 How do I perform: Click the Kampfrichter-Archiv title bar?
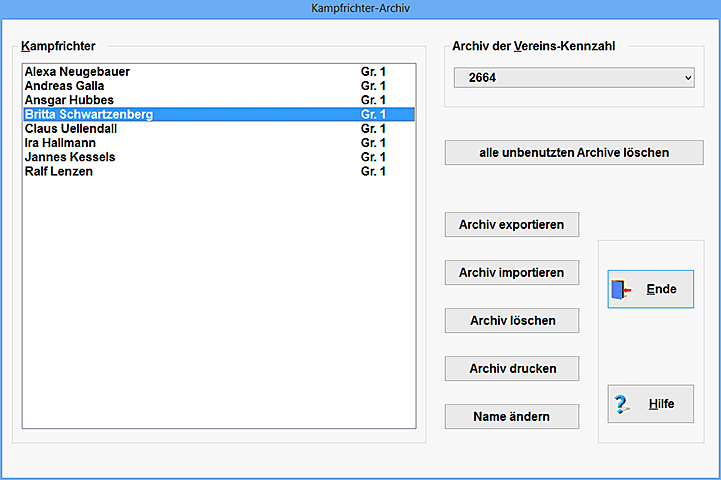360,8
